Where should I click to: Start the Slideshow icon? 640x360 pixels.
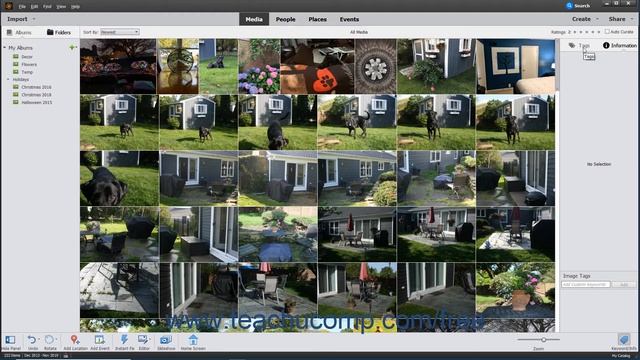tap(166, 340)
